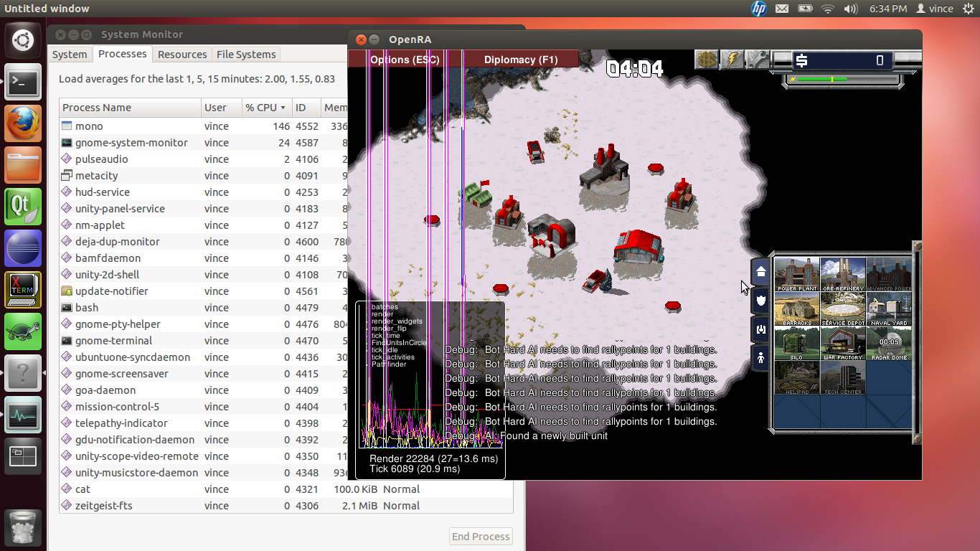Select the pulseaudio process row

204,159
